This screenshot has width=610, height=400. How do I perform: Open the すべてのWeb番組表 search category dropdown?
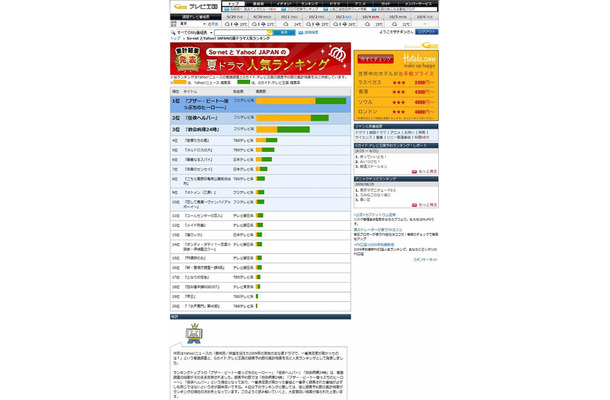195,33
